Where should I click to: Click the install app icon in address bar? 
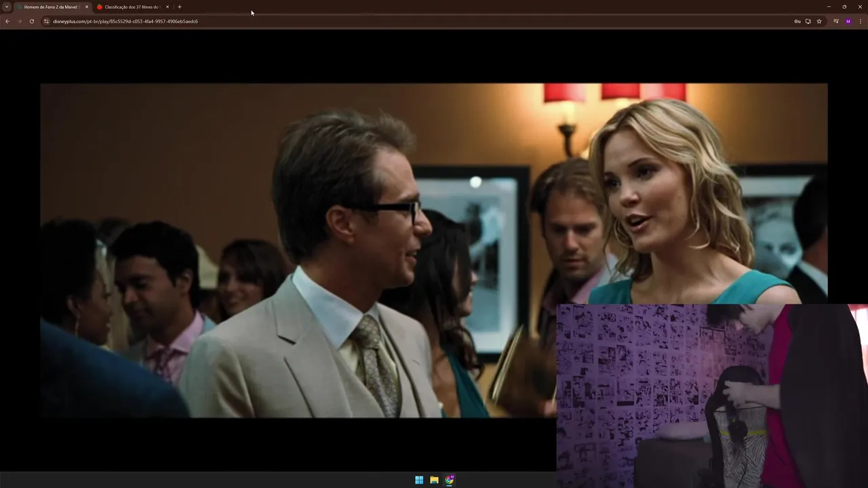[x=808, y=21]
